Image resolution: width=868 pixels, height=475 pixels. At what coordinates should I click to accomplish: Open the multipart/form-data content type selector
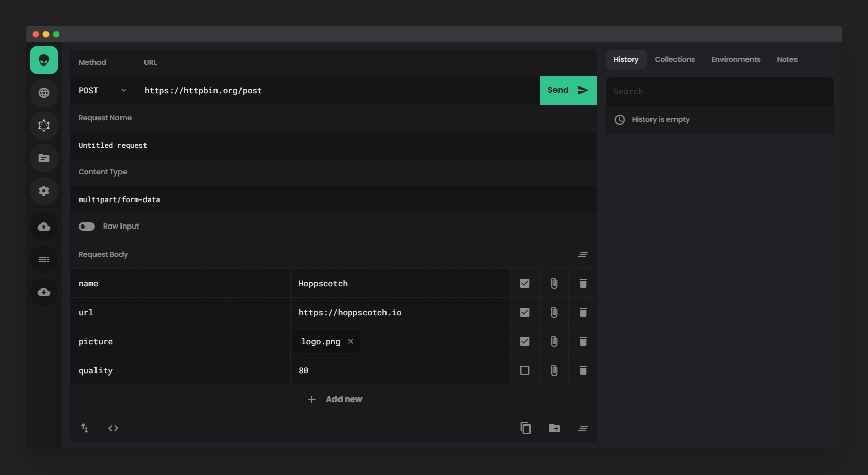(x=334, y=199)
